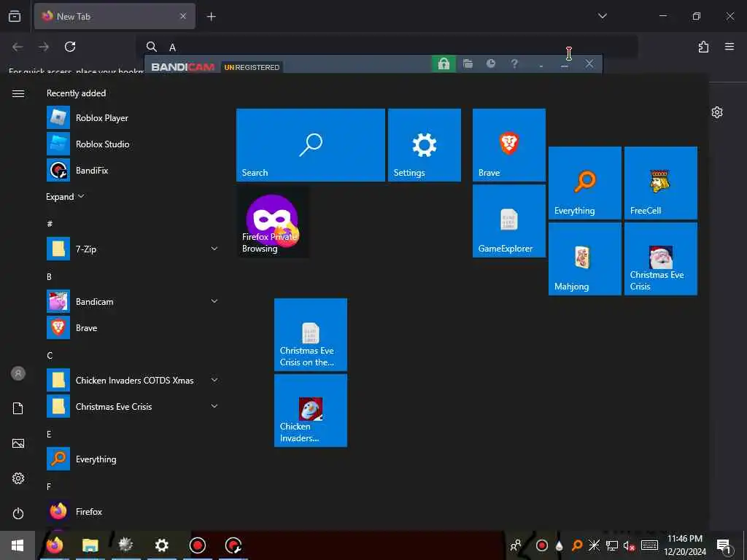The image size is (747, 560).
Task: Open the Brave tile
Action: point(508,145)
